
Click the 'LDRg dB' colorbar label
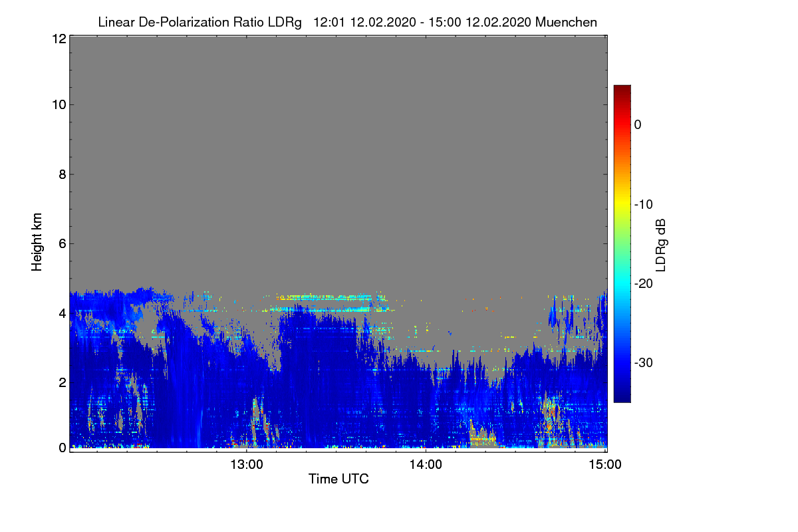661,244
